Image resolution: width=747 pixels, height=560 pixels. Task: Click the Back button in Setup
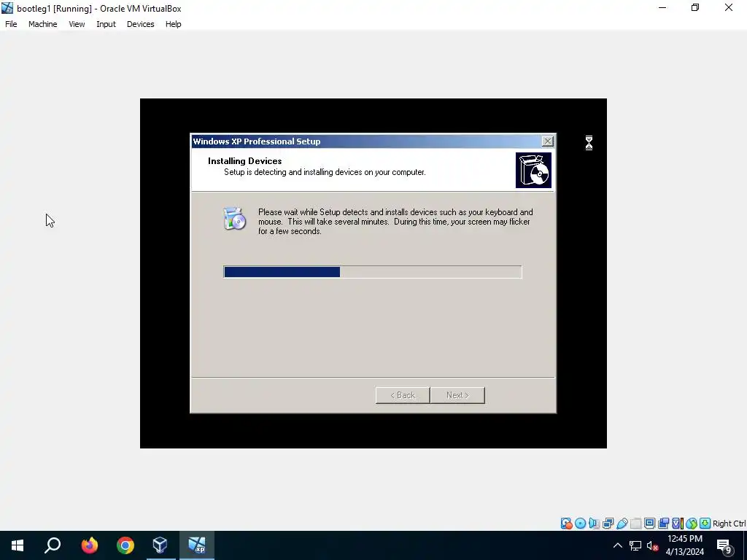pos(403,395)
